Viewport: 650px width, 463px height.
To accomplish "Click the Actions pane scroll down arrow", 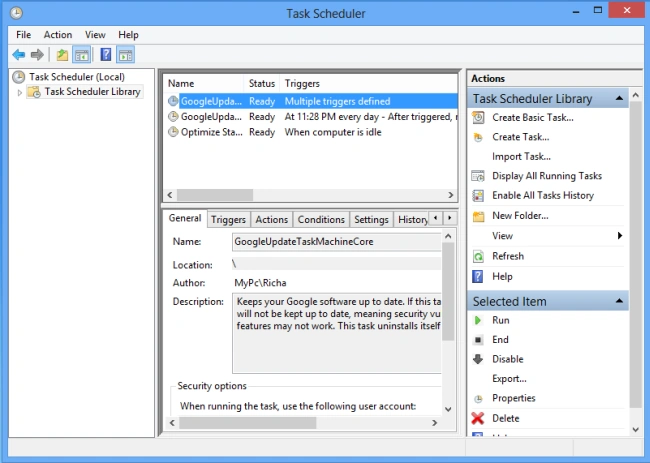I will 635,430.
